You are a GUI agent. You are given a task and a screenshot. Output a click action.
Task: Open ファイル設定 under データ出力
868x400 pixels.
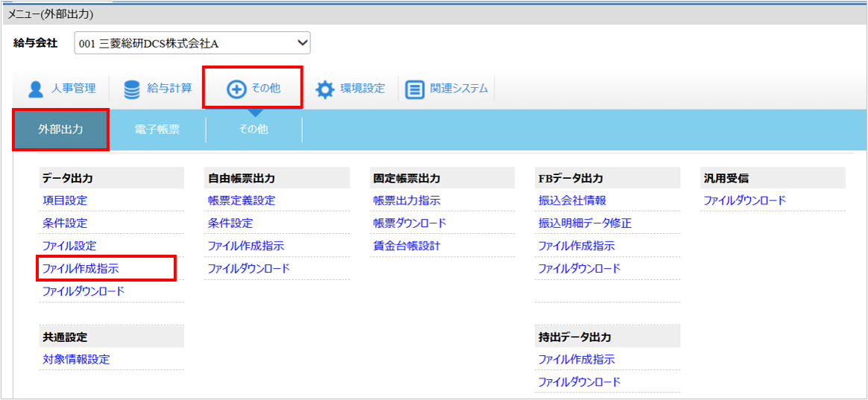click(70, 247)
